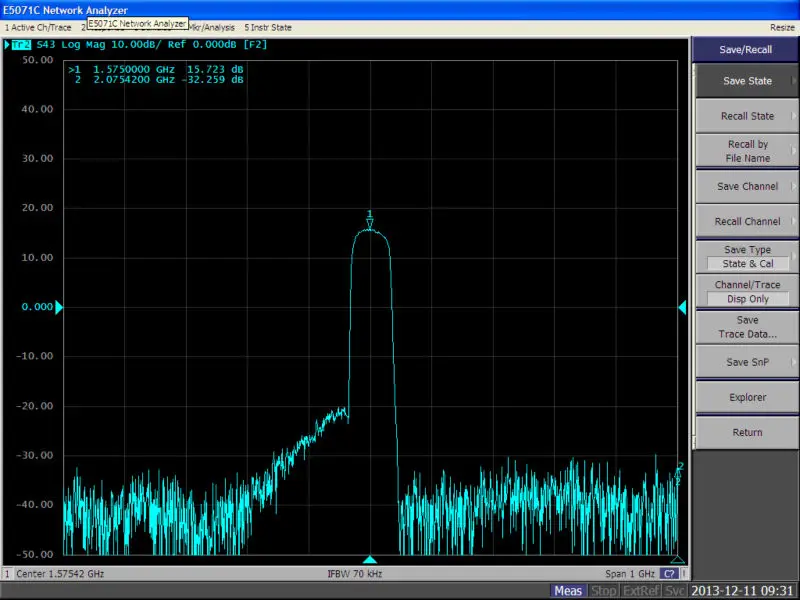
Task: Click the ExtRef status indicator
Action: coord(641,591)
